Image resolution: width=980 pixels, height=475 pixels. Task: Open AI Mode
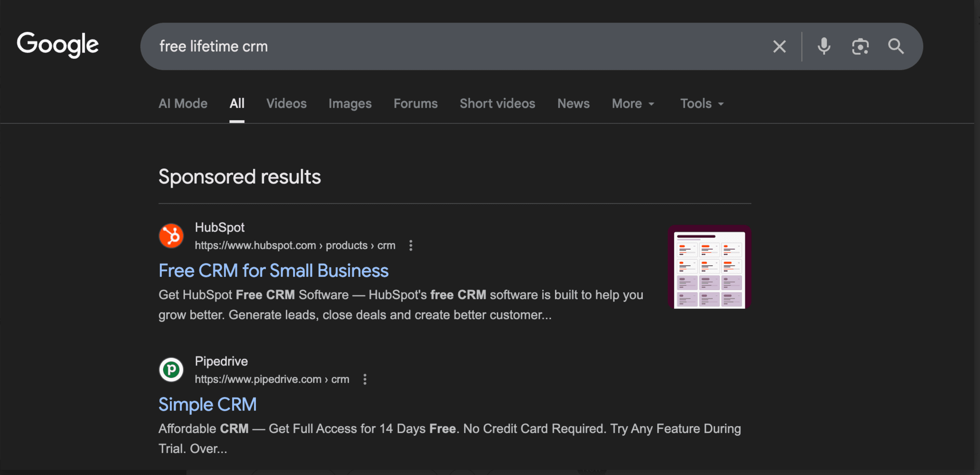[x=183, y=103]
